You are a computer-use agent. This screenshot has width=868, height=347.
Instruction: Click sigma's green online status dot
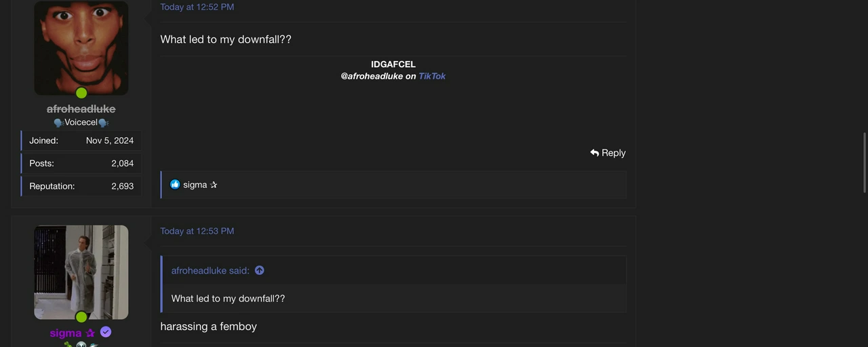click(x=81, y=317)
